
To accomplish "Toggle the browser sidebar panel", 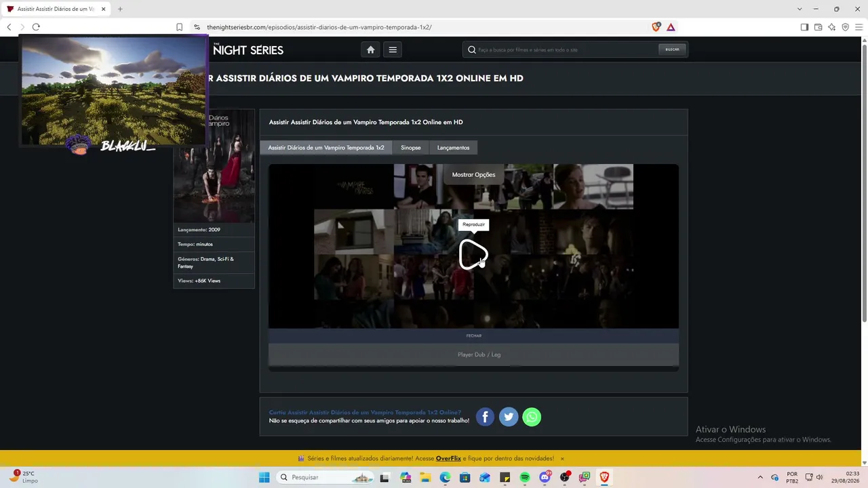I will (804, 27).
